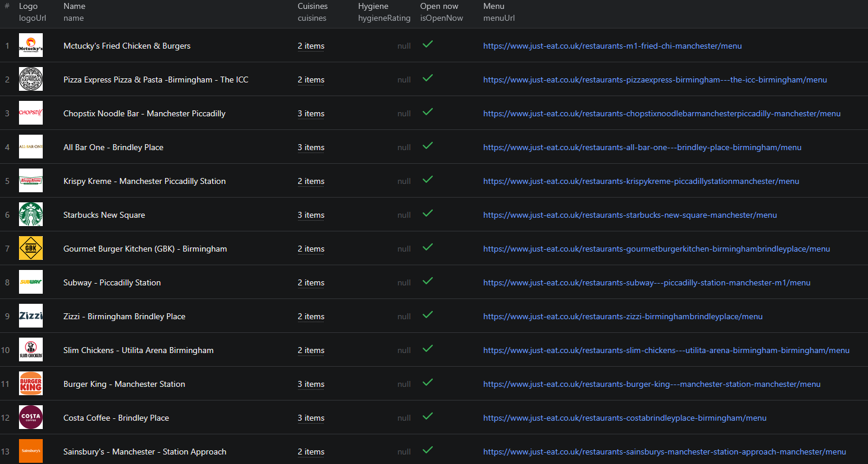Viewport: 868px width, 464px height.
Task: Expand the 2 items cuisines for Mctucky's
Action: [x=311, y=46]
